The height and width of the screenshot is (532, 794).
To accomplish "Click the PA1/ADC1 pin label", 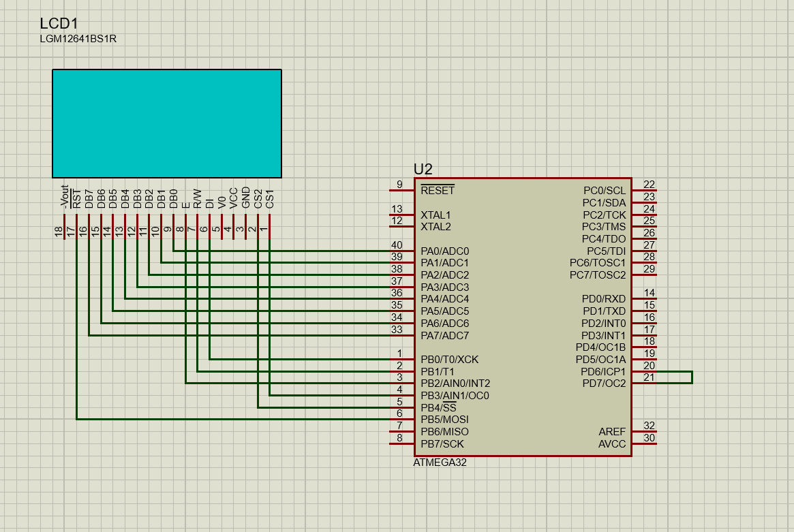I will 444,263.
